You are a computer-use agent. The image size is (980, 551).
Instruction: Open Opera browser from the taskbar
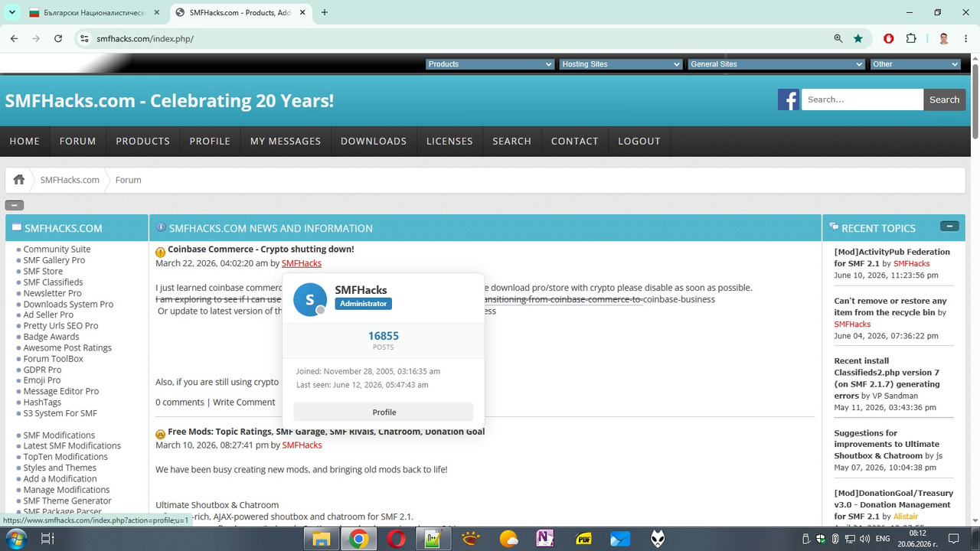coord(396,539)
